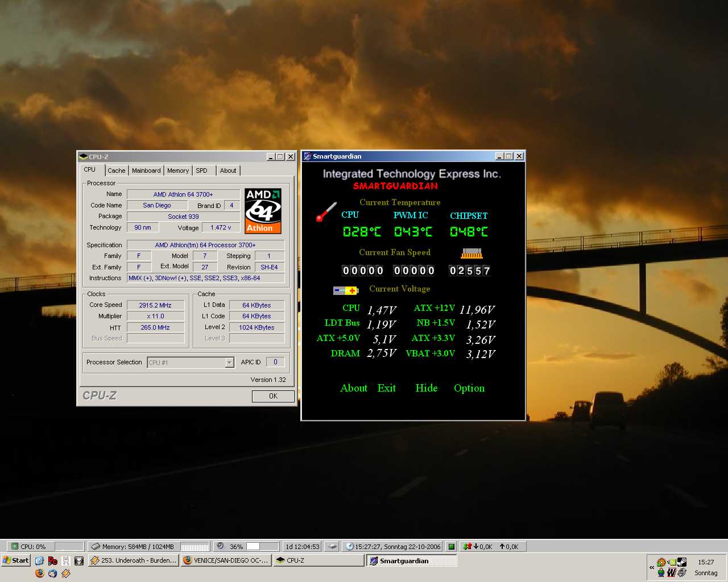Viewport: 728px width, 582px height.
Task: Open the Start menu
Action: [x=16, y=560]
